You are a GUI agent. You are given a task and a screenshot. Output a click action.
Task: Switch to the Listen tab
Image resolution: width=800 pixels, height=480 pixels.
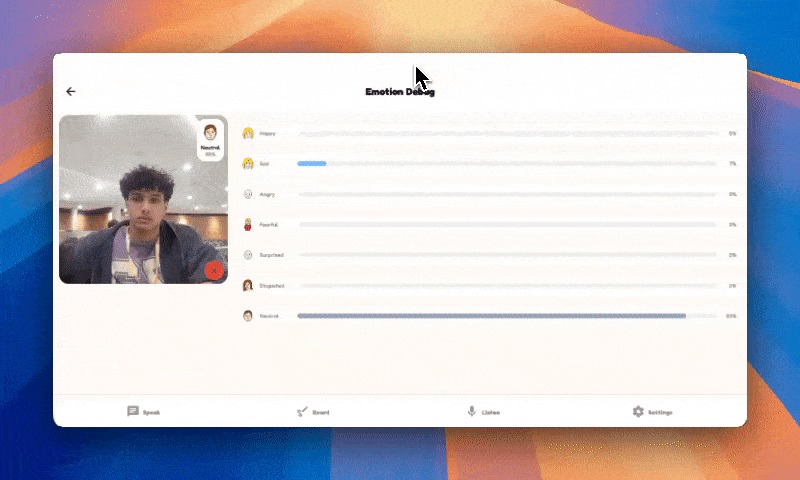(483, 412)
